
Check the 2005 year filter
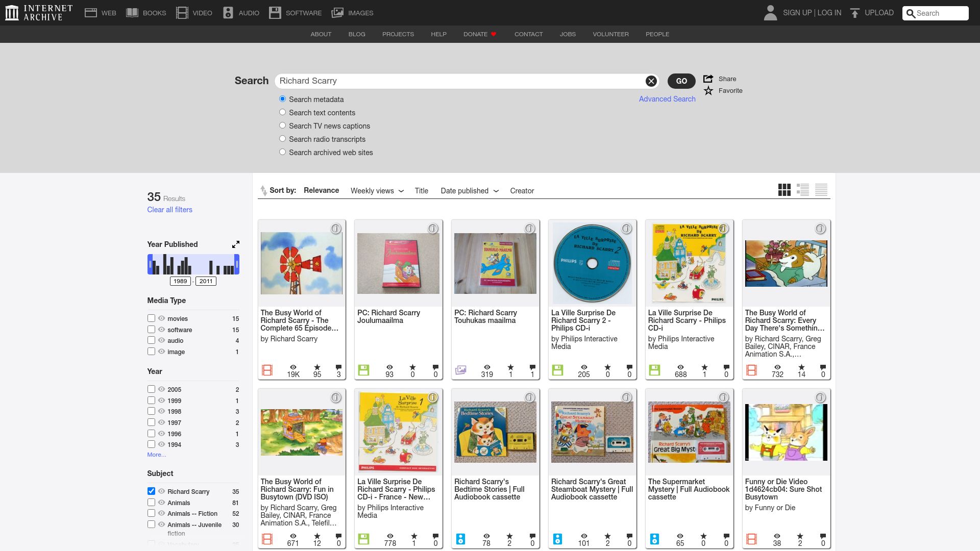click(151, 389)
